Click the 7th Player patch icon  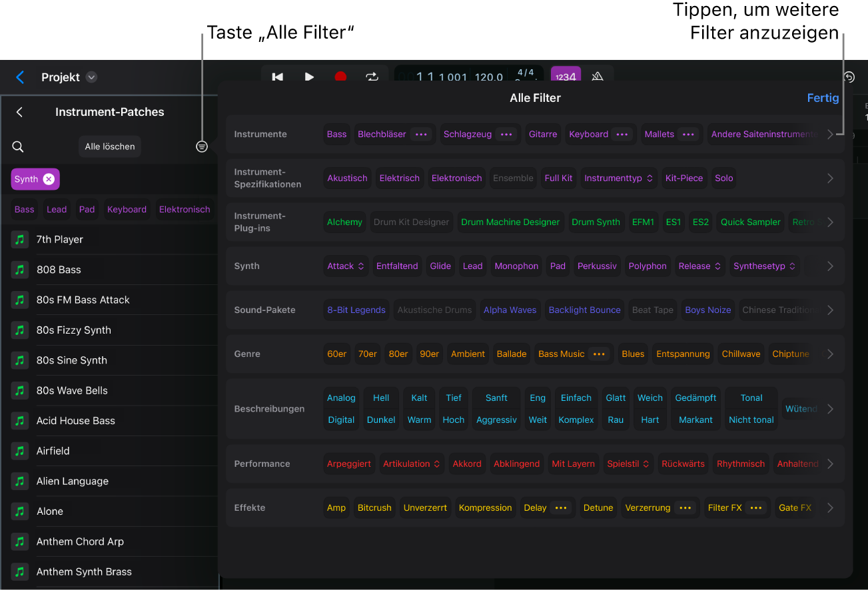20,240
